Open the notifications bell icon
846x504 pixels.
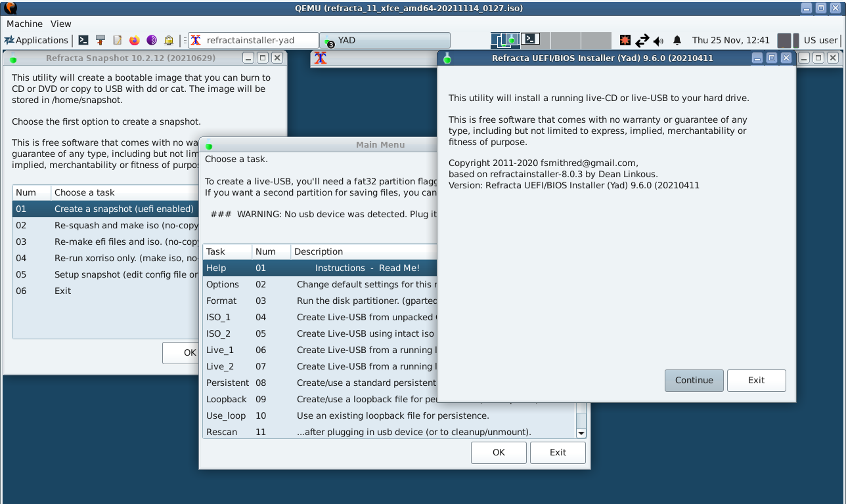677,40
